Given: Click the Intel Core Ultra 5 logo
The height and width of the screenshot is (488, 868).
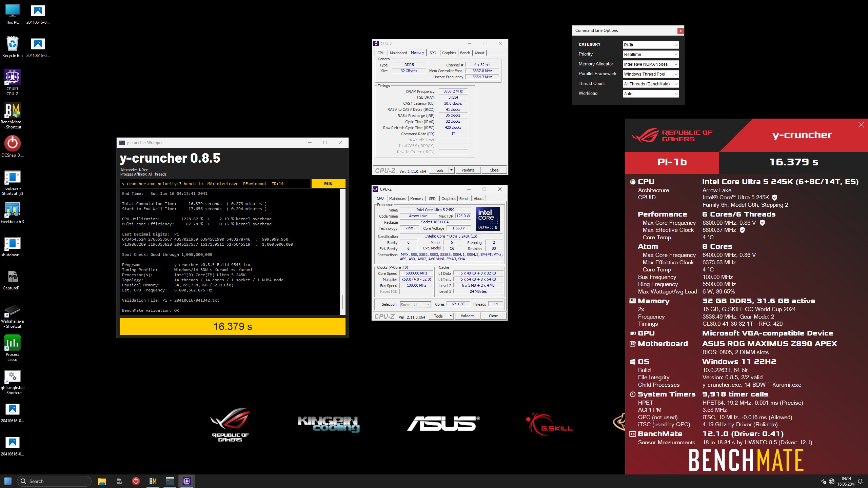Looking at the screenshot, I should [x=488, y=219].
